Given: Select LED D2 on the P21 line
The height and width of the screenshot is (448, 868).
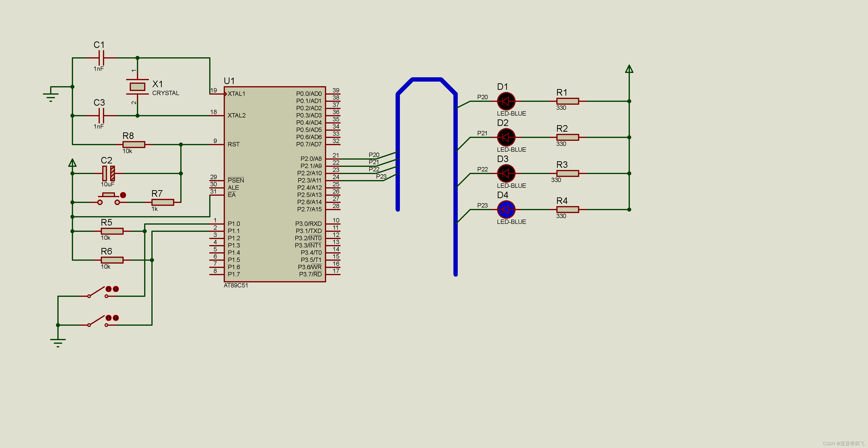Looking at the screenshot, I should point(506,137).
